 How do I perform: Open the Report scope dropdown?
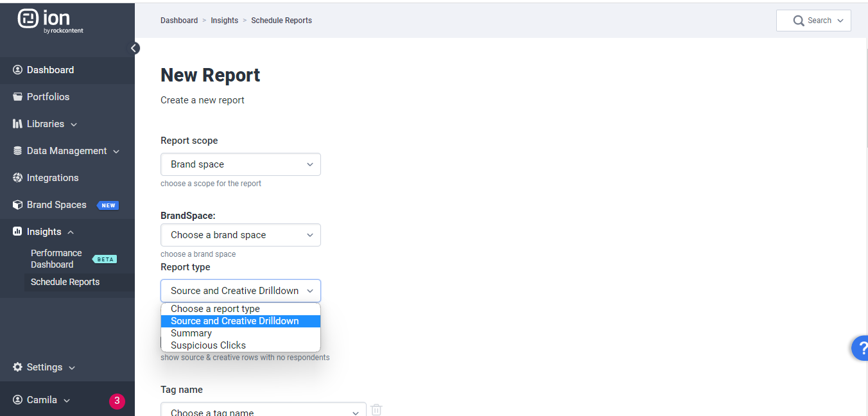pos(241,164)
